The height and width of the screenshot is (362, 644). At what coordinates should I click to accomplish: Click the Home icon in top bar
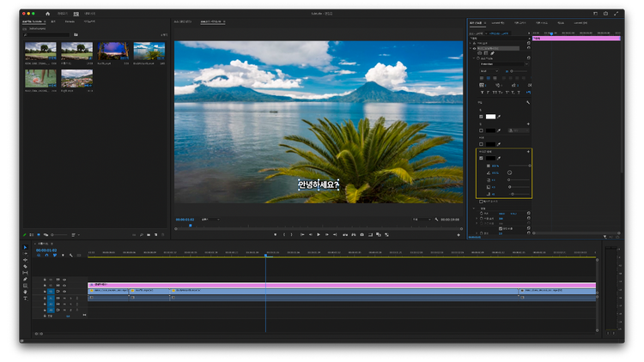[48, 14]
